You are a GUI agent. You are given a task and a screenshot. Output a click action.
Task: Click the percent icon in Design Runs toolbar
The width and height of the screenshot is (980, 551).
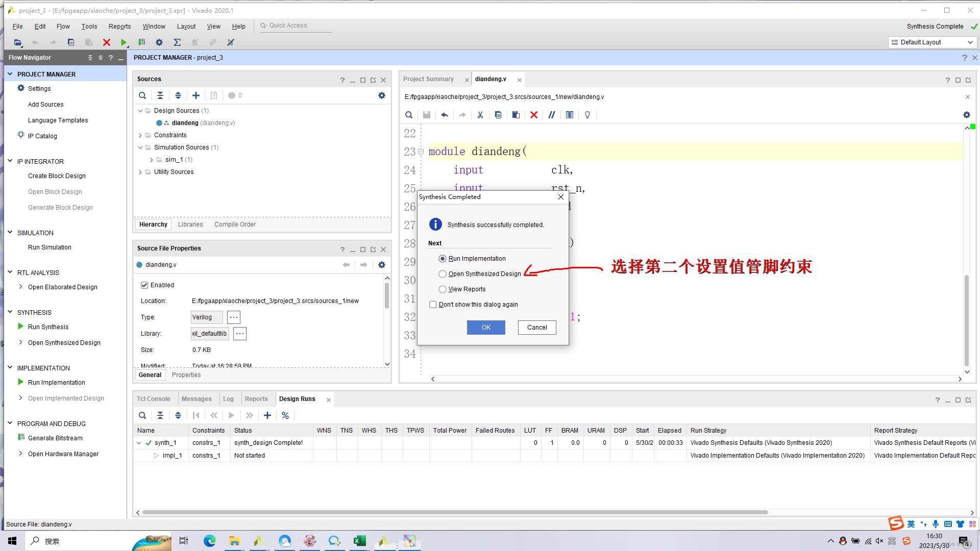tap(285, 415)
